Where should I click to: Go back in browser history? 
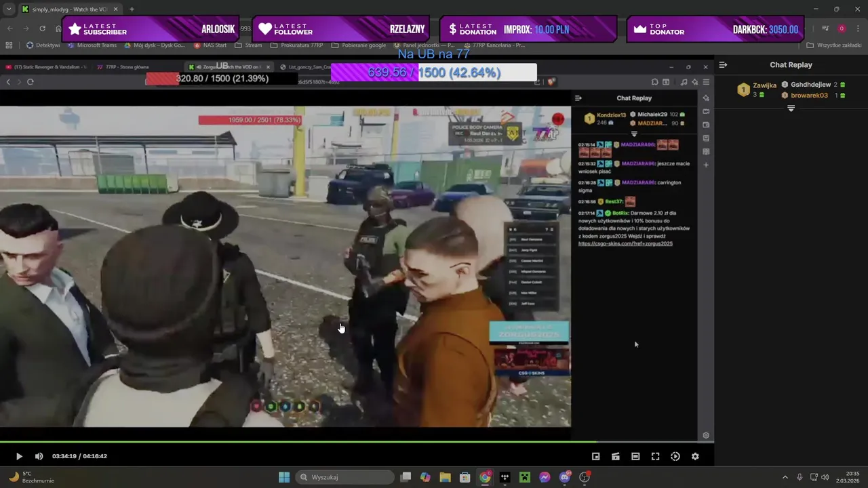pos(9,28)
